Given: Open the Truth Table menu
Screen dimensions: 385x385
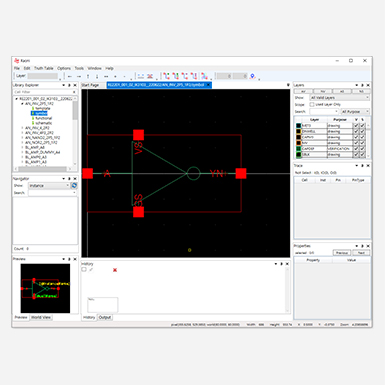Looking at the screenshot, I should (x=44, y=68).
